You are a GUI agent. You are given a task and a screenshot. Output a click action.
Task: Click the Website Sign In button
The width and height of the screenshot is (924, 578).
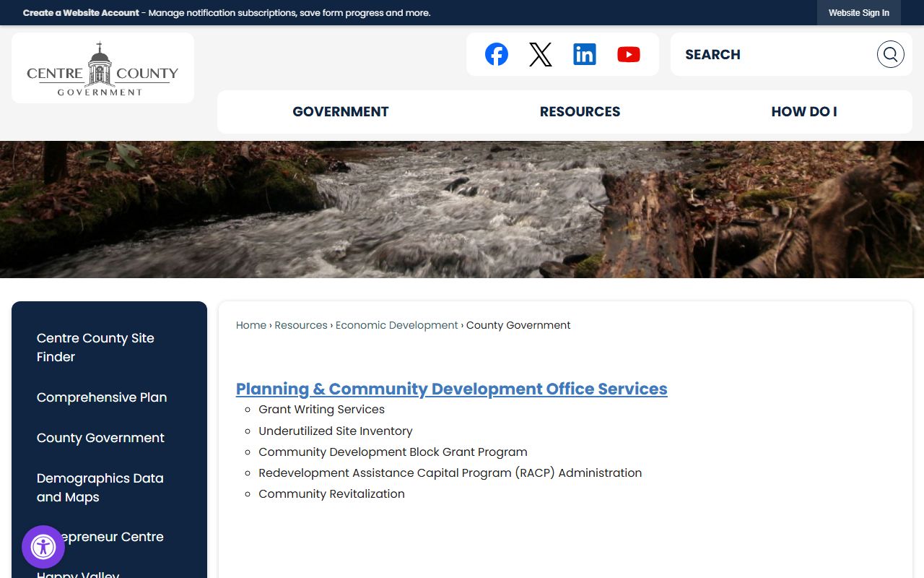(x=858, y=13)
